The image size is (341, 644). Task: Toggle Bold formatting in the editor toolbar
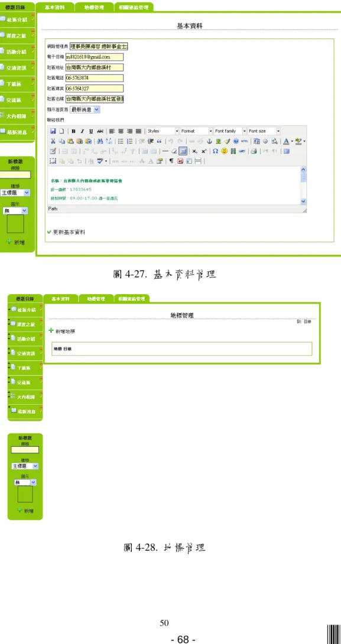click(x=73, y=131)
